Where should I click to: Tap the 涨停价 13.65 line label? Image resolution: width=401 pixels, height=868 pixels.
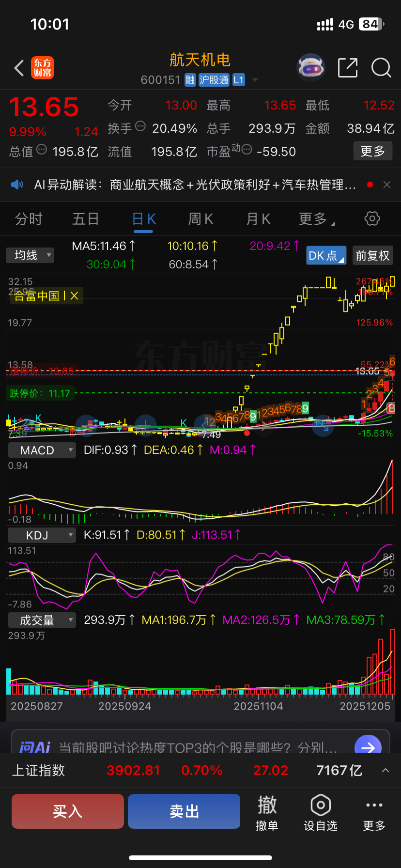[x=42, y=371]
